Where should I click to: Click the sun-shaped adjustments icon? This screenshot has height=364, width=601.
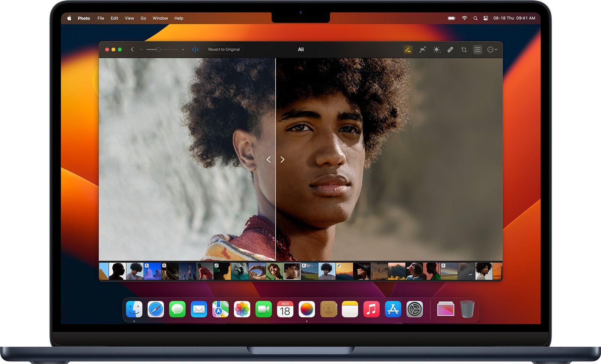coord(436,49)
